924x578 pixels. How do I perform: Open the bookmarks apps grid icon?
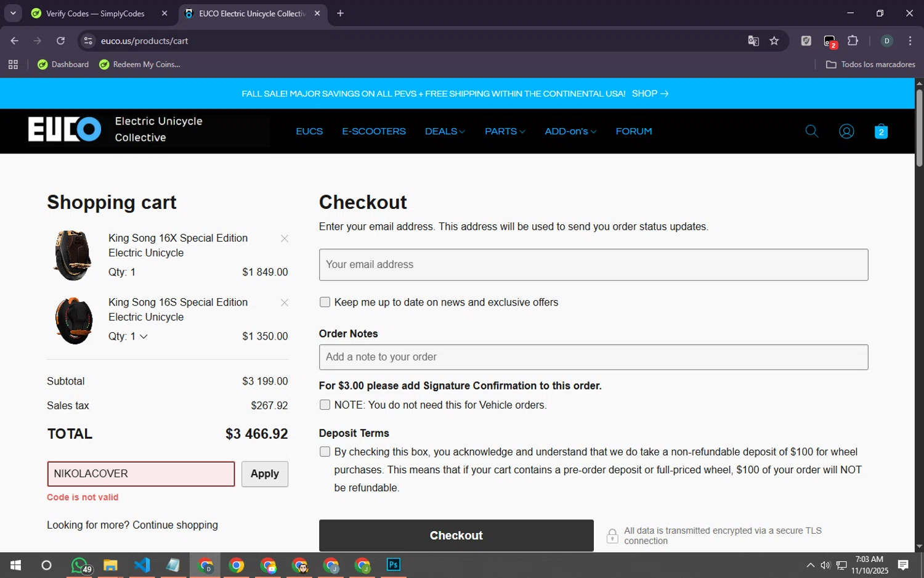tap(13, 64)
